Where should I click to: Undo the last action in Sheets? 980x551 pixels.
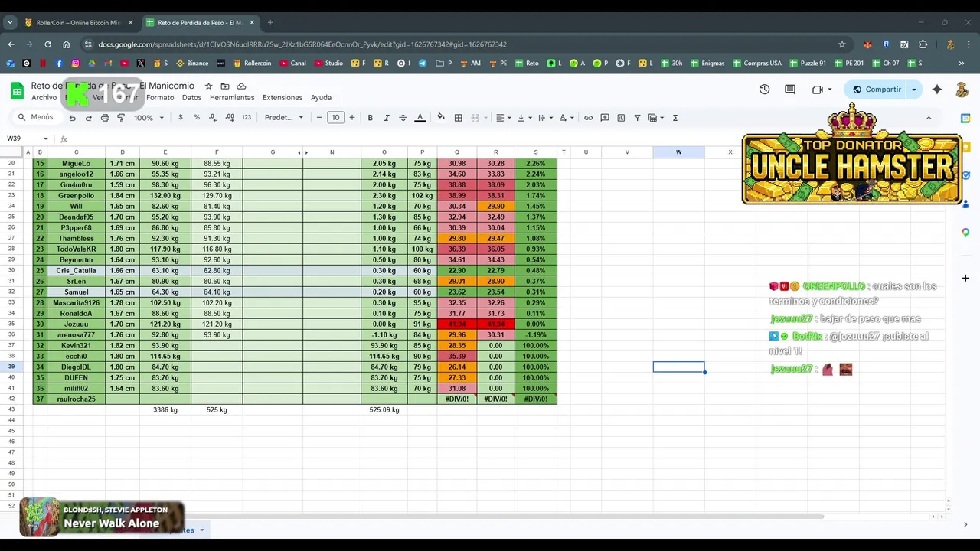point(72,118)
